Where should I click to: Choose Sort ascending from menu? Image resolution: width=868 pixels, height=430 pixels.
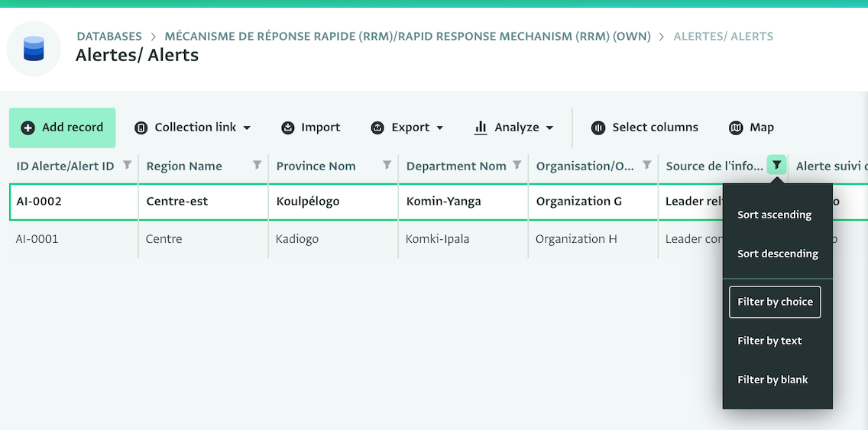pyautogui.click(x=775, y=215)
